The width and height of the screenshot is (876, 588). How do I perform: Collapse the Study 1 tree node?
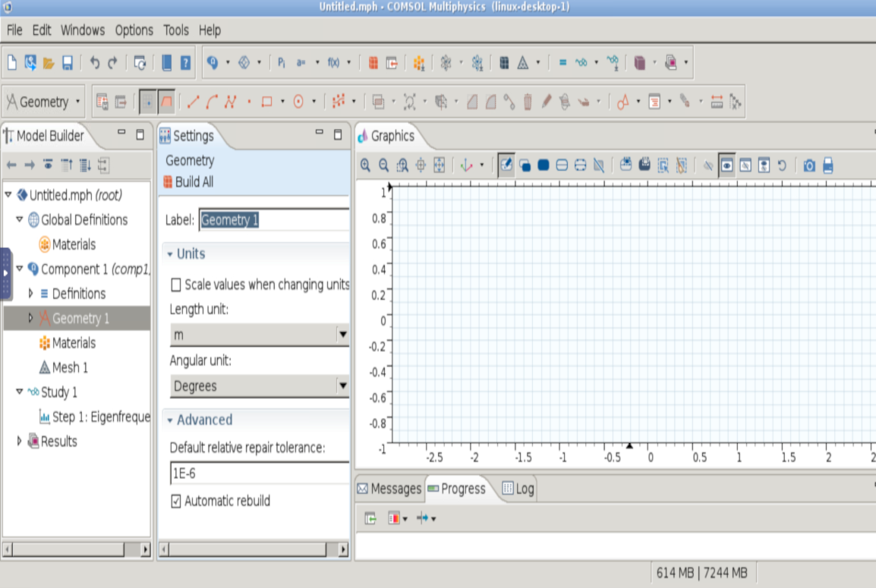click(x=20, y=391)
